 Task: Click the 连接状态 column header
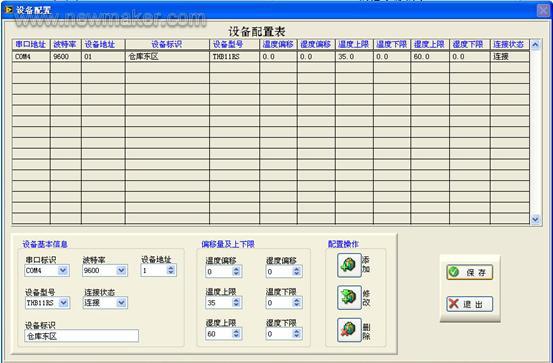click(510, 44)
